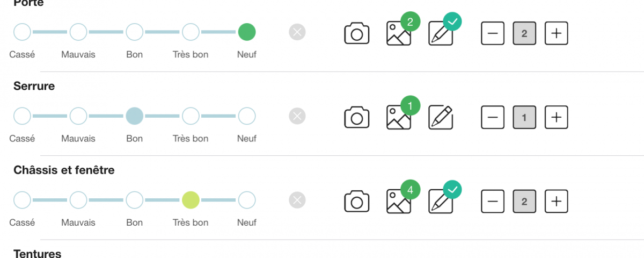The height and width of the screenshot is (258, 644).
Task: Decrease the Porte quantity with minus
Action: tap(493, 33)
